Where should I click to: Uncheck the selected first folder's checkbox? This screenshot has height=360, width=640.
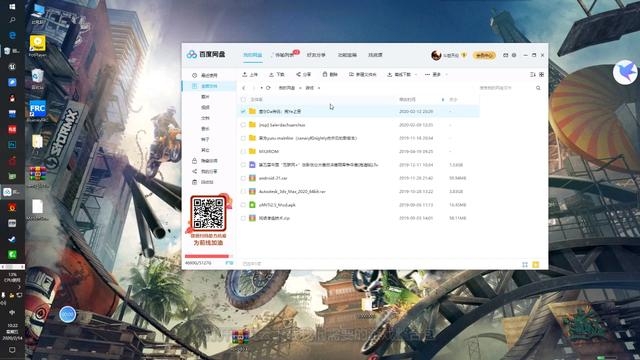243,111
